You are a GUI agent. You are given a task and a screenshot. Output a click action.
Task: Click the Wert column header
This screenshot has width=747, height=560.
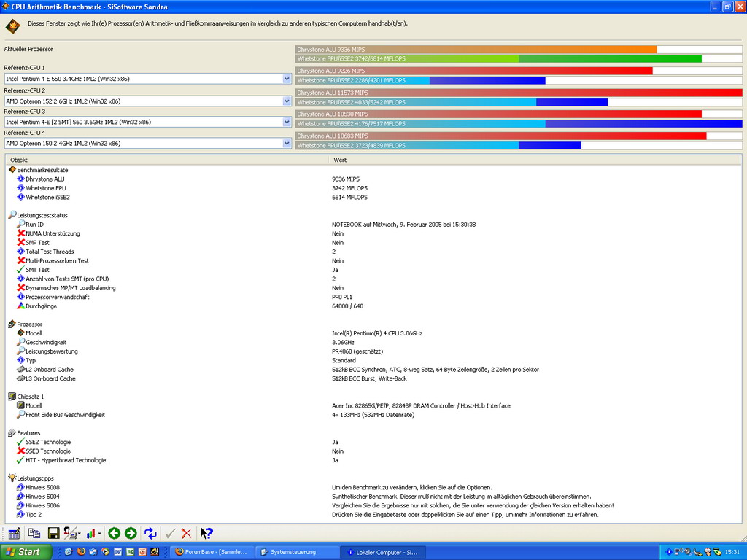click(535, 160)
